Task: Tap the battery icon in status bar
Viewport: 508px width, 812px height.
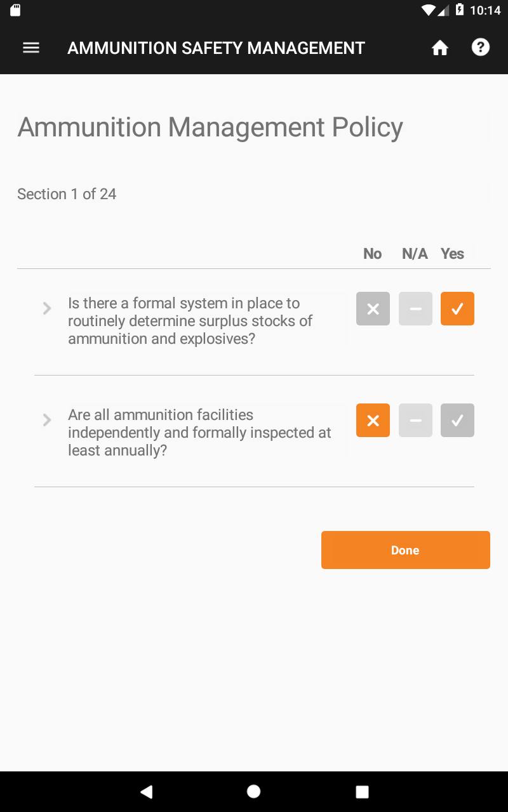Action: (459, 10)
